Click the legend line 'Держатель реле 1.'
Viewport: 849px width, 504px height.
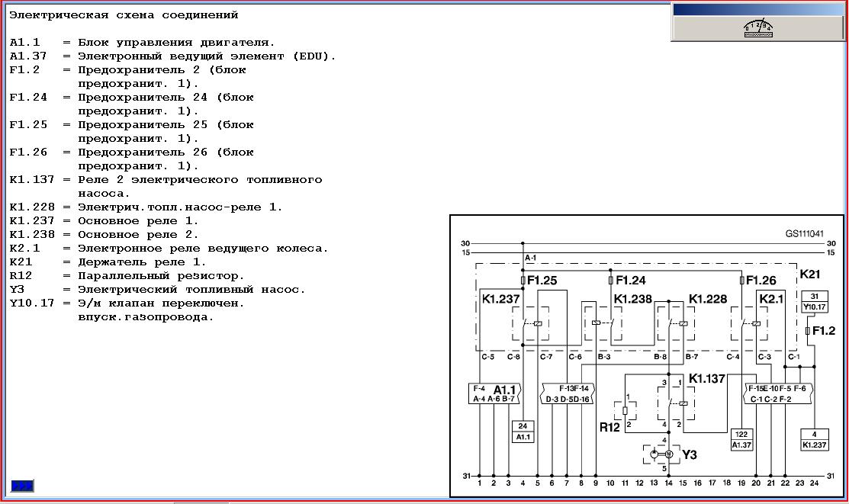[142, 262]
